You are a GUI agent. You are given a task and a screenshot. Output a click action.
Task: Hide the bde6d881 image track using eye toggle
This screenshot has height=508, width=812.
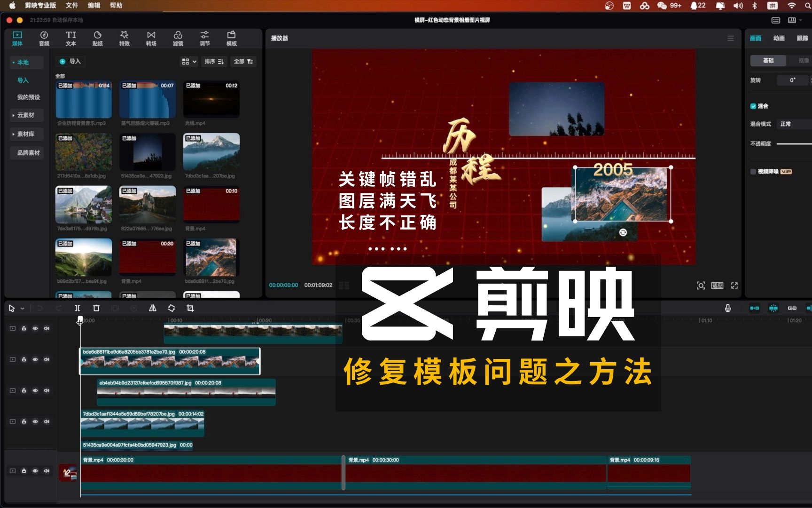35,359
